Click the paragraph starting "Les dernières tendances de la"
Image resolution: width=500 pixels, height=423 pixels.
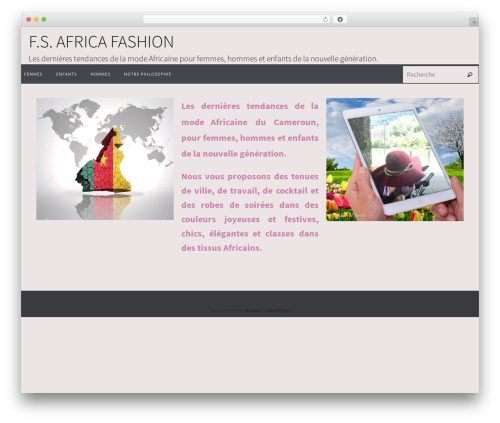coord(250,130)
